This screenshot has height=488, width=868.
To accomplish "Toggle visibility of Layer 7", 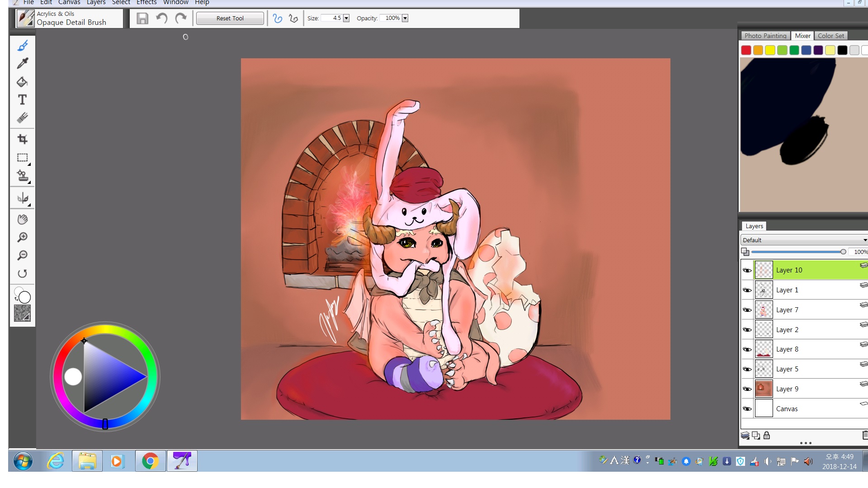I will (x=747, y=310).
